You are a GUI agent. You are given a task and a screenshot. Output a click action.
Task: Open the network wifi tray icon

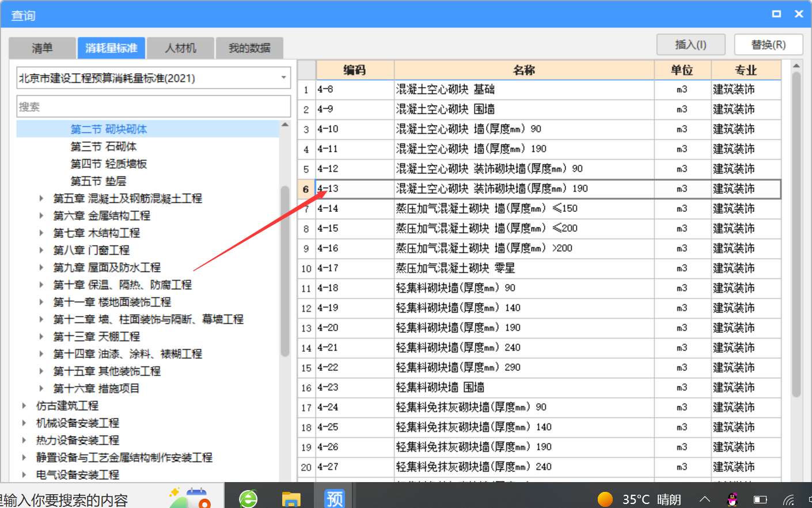coord(788,499)
